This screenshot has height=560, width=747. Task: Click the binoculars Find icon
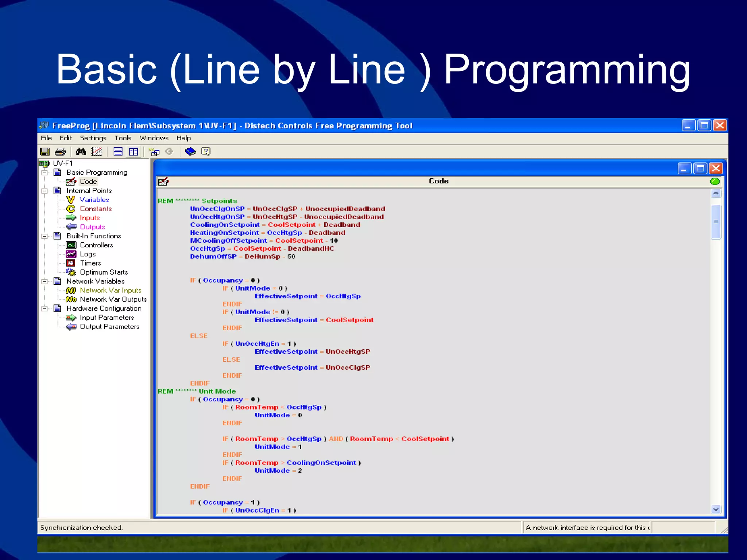click(81, 152)
